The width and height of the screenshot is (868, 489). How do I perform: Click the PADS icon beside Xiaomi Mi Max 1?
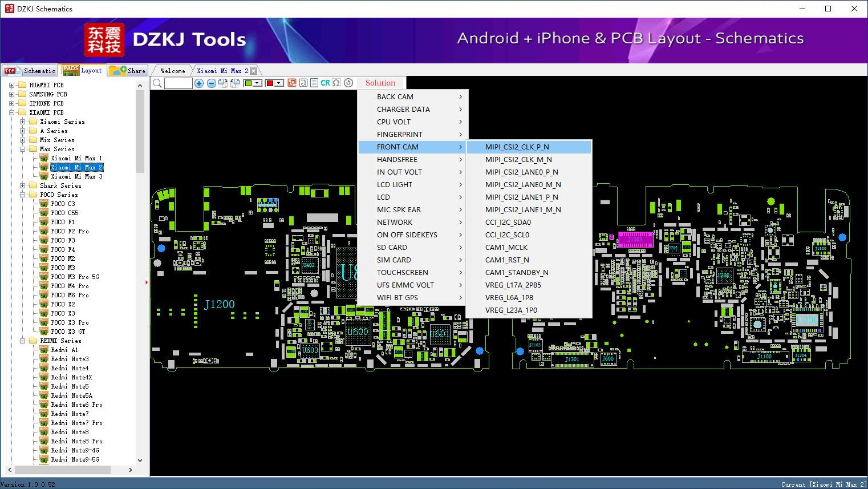click(x=44, y=158)
